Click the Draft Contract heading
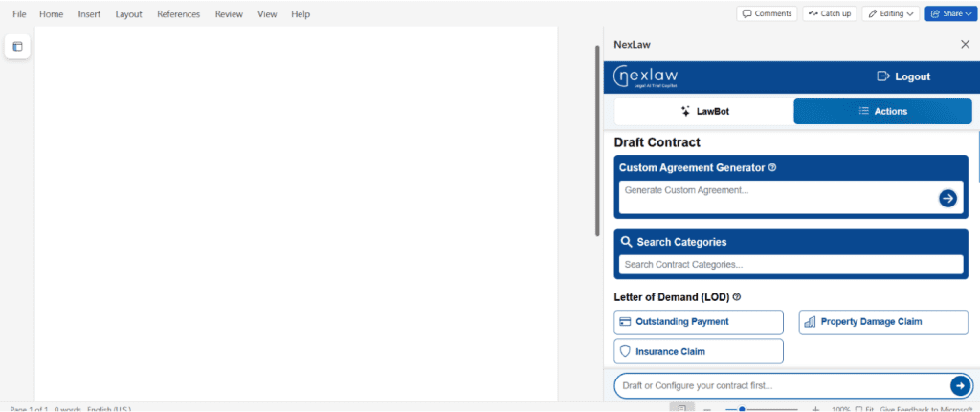This screenshot has width=980, height=412. tap(657, 142)
